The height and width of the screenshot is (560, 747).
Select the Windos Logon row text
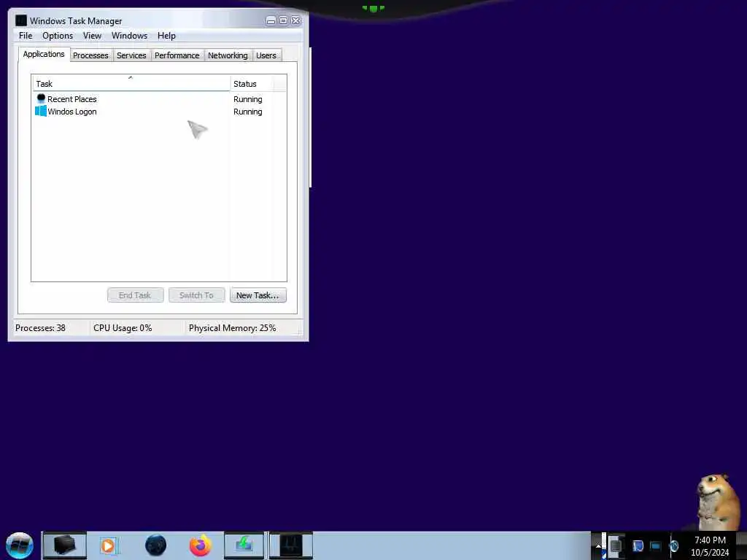(72, 112)
